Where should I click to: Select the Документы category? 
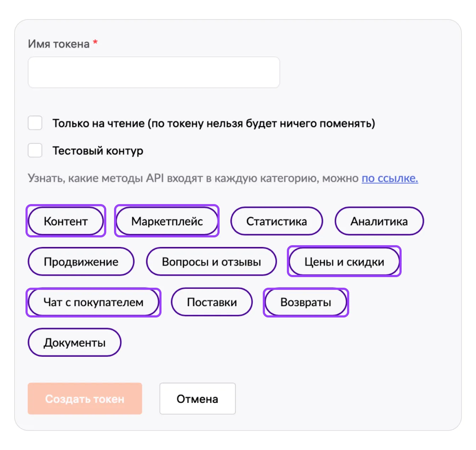point(74,343)
